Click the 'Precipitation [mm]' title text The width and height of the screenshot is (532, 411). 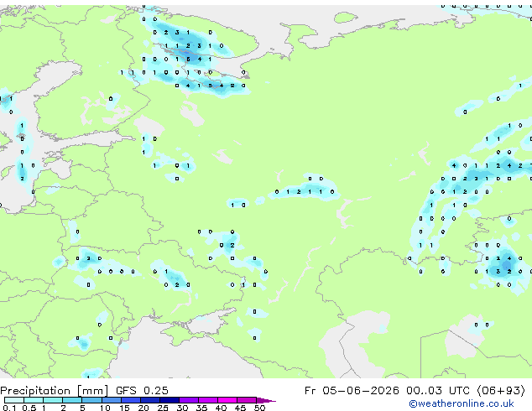point(55,391)
